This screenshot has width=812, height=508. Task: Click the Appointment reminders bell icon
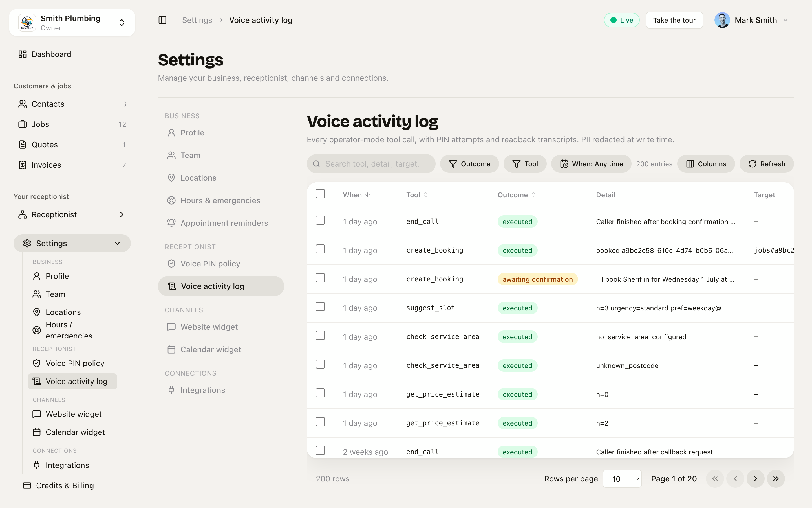[x=171, y=223]
